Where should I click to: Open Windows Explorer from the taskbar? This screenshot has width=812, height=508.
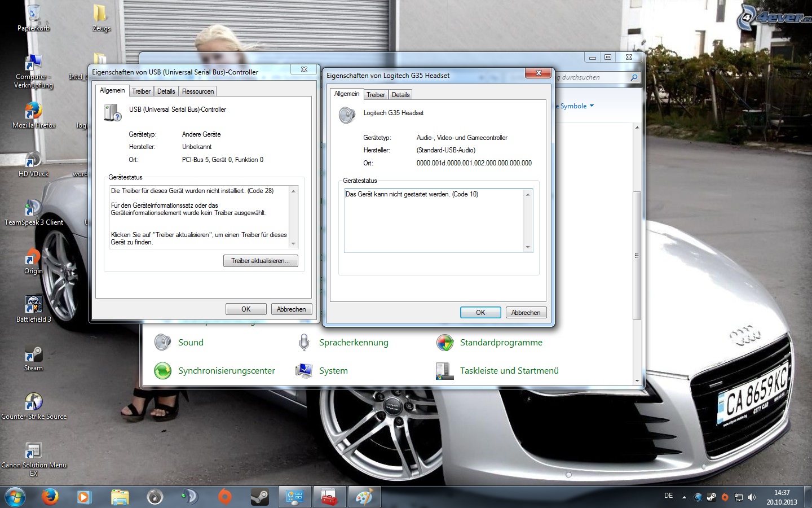pos(120,497)
